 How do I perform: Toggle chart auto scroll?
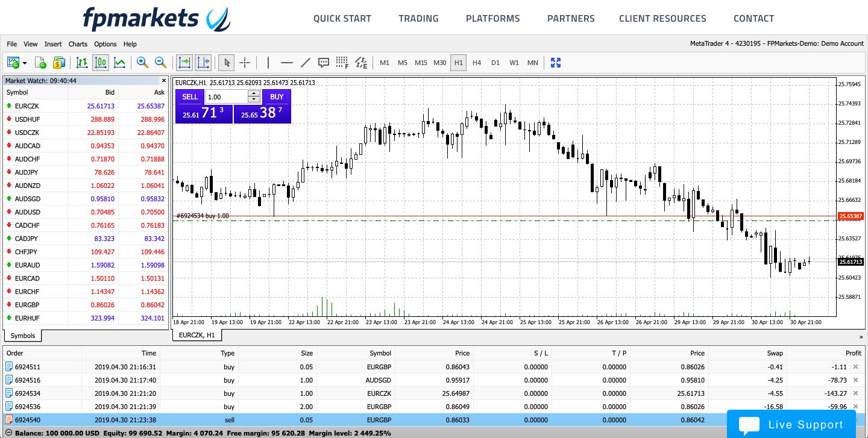tap(184, 62)
